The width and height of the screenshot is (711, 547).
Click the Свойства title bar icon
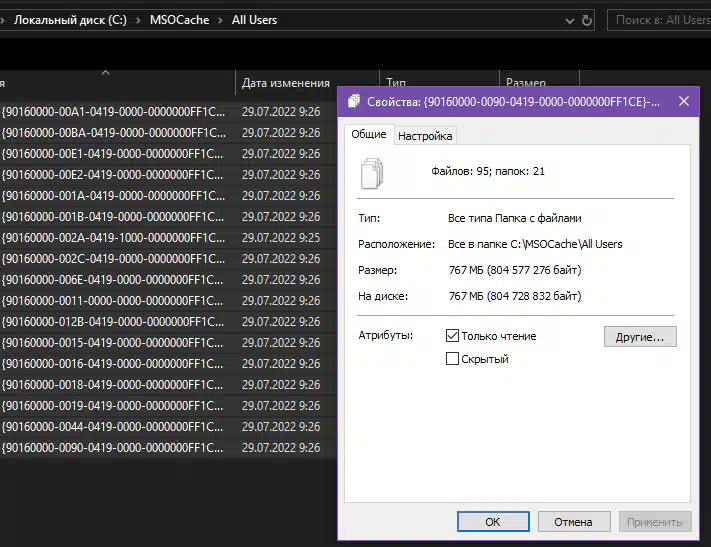tap(354, 101)
